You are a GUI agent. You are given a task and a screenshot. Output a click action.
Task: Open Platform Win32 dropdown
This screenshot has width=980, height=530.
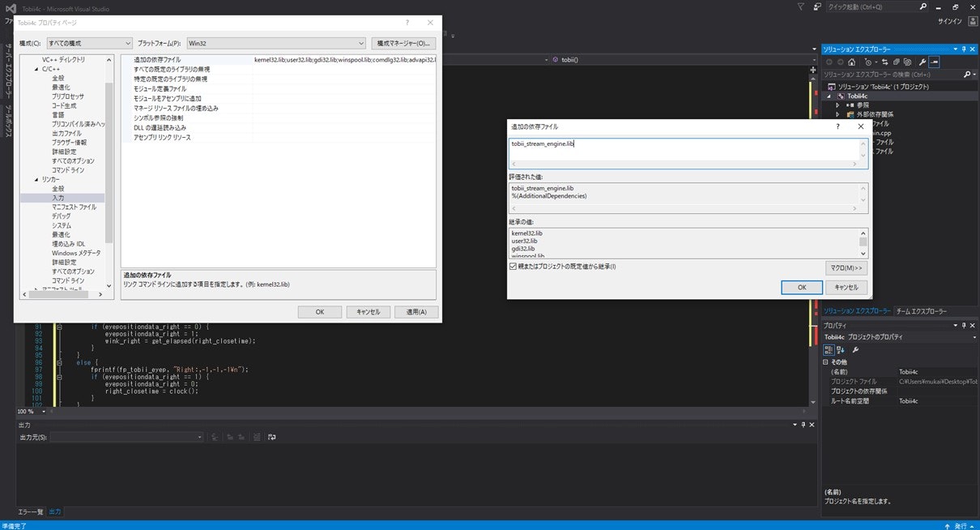coord(276,43)
